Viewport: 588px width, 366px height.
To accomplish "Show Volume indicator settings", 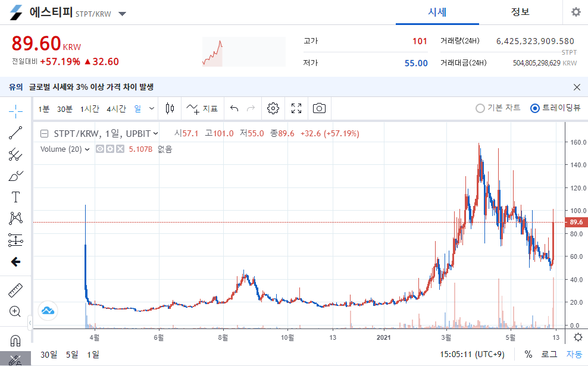I will click(x=110, y=149).
